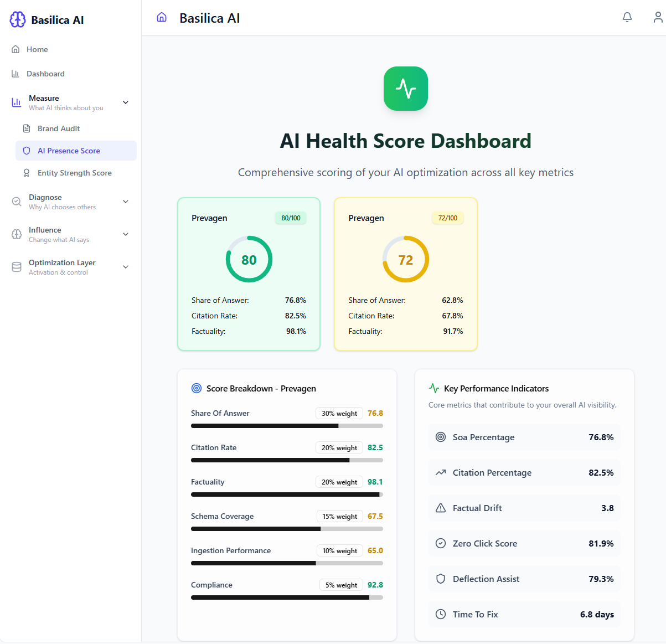Viewport: 666px width, 644px height.
Task: Click the warning icon beside Factual Drift
Action: click(440, 508)
